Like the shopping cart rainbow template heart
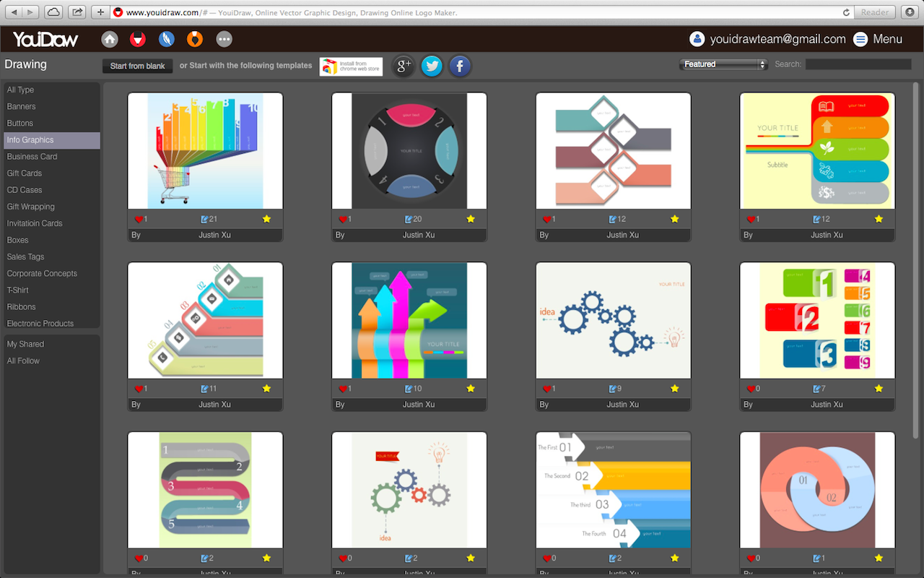This screenshot has width=924, height=578. (x=139, y=219)
